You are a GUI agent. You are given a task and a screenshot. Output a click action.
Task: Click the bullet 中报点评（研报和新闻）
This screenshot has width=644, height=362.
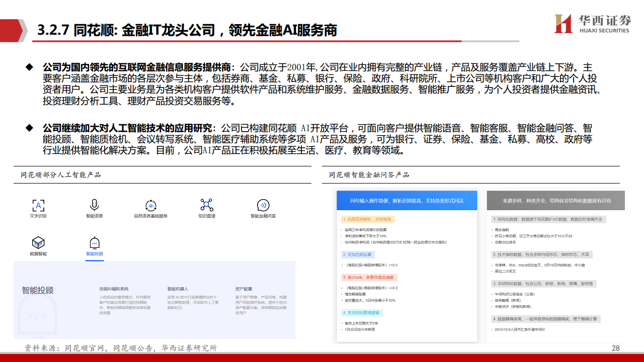pyautogui.click(x=514, y=306)
